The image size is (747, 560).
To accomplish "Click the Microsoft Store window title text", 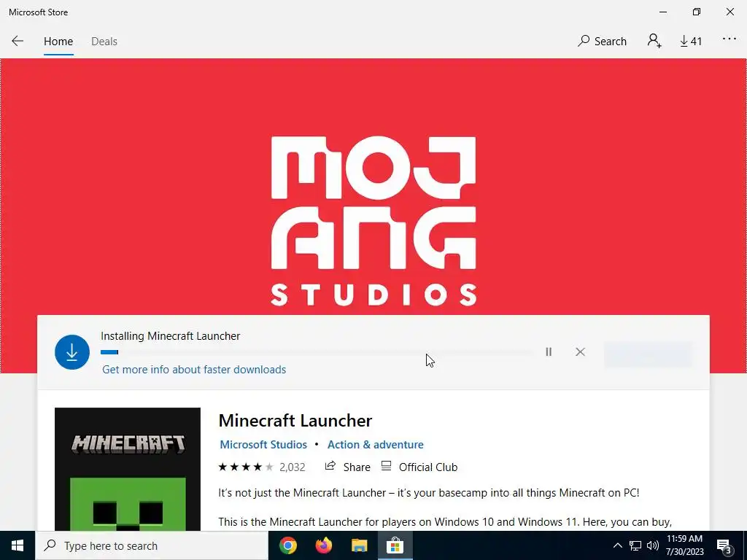I will pos(38,12).
